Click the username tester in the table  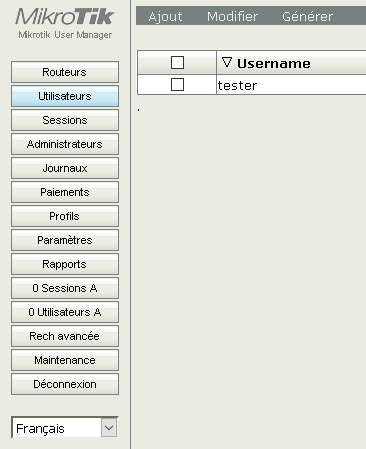237,86
